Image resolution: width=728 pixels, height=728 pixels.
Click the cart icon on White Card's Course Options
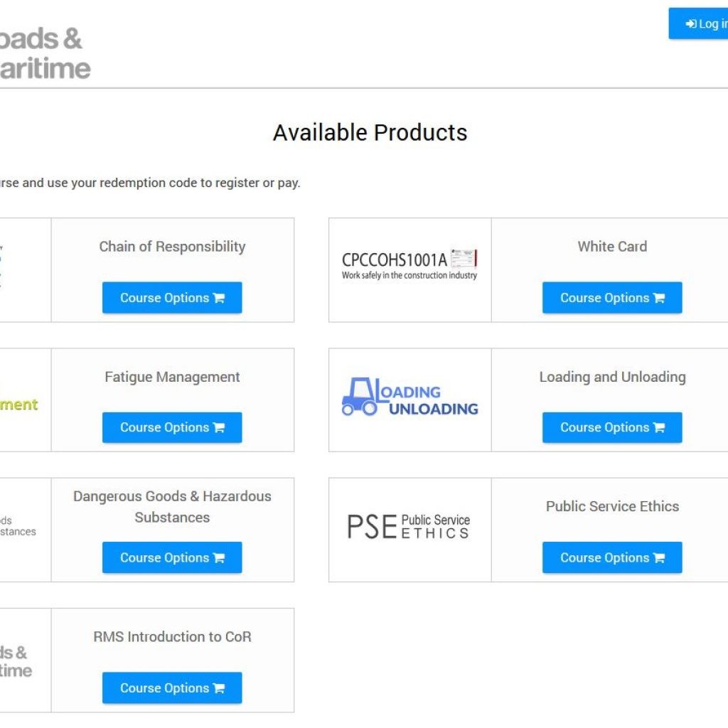[x=658, y=298]
